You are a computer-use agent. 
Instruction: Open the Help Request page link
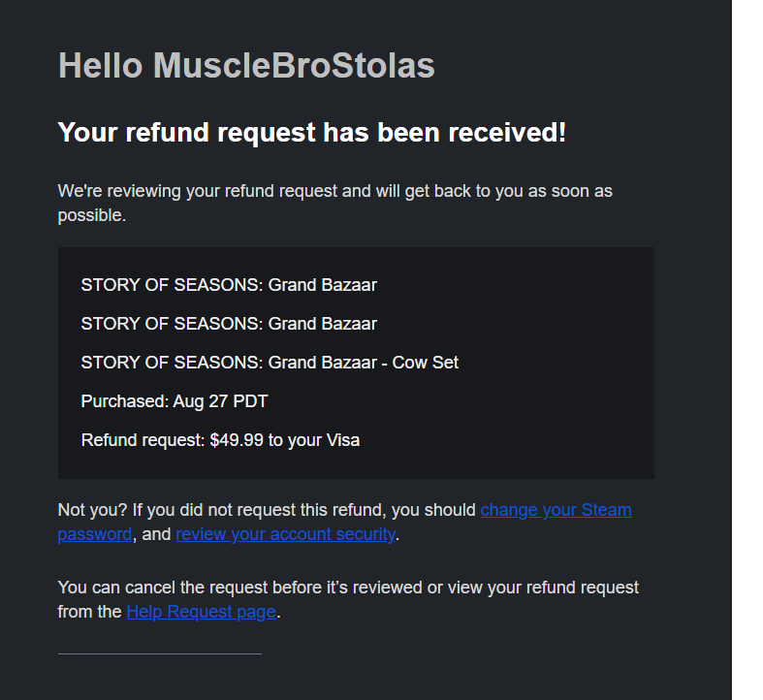click(201, 612)
